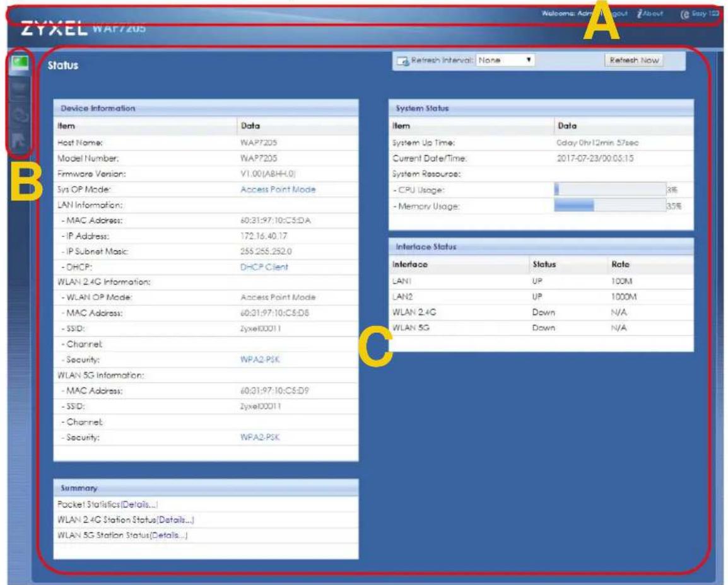Select the firmware version V1.00(ABHH.0)
Viewport: 728px width, 585px height.
tap(268, 174)
